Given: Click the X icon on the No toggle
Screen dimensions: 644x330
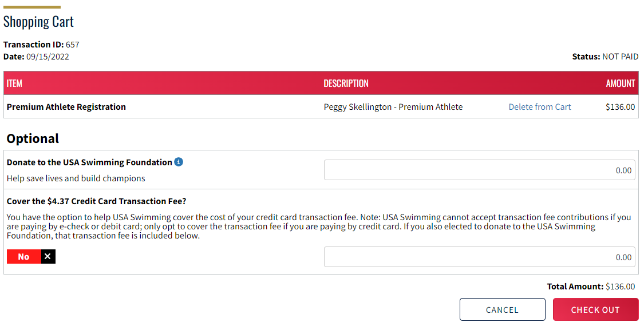Looking at the screenshot, I should coord(48,257).
